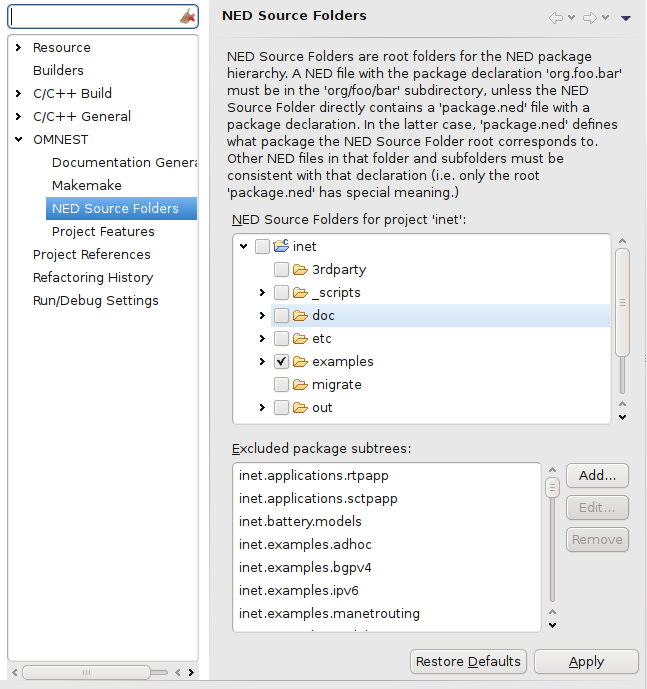
Task: Click the left panel horizontal scrollbar thumb
Action: [x=87, y=672]
